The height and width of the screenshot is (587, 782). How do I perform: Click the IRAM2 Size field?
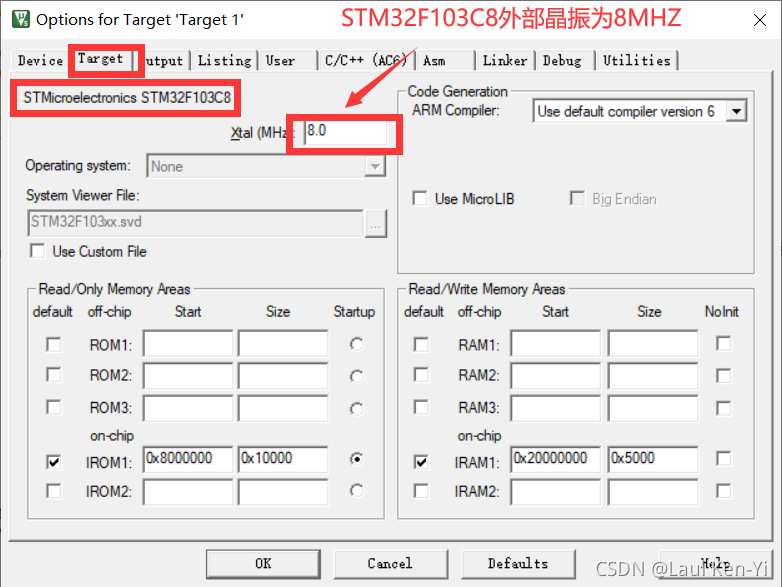pos(653,493)
